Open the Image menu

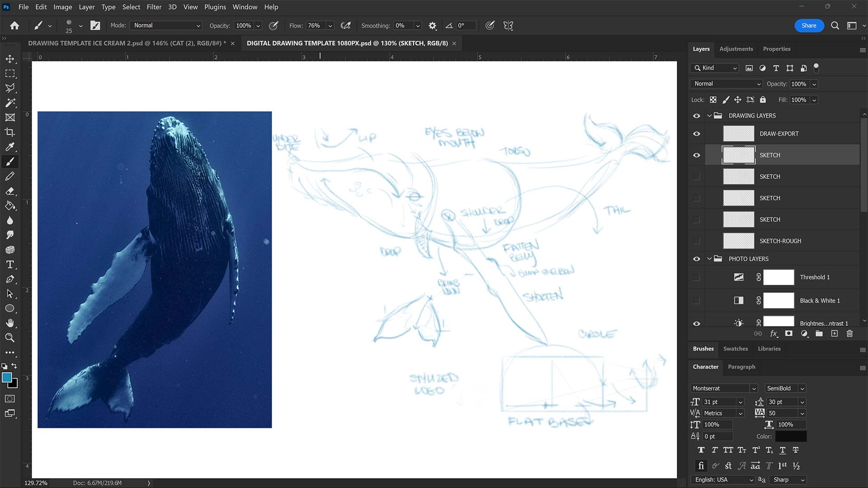62,7
